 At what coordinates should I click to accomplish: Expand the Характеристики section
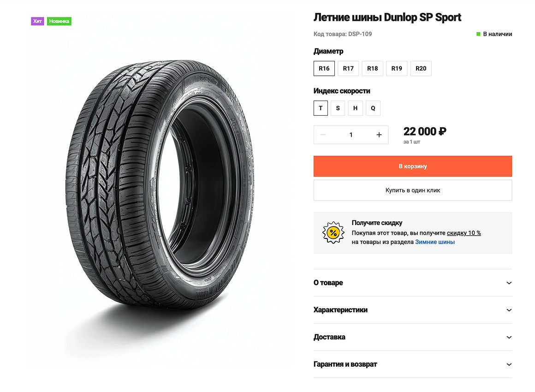click(412, 310)
